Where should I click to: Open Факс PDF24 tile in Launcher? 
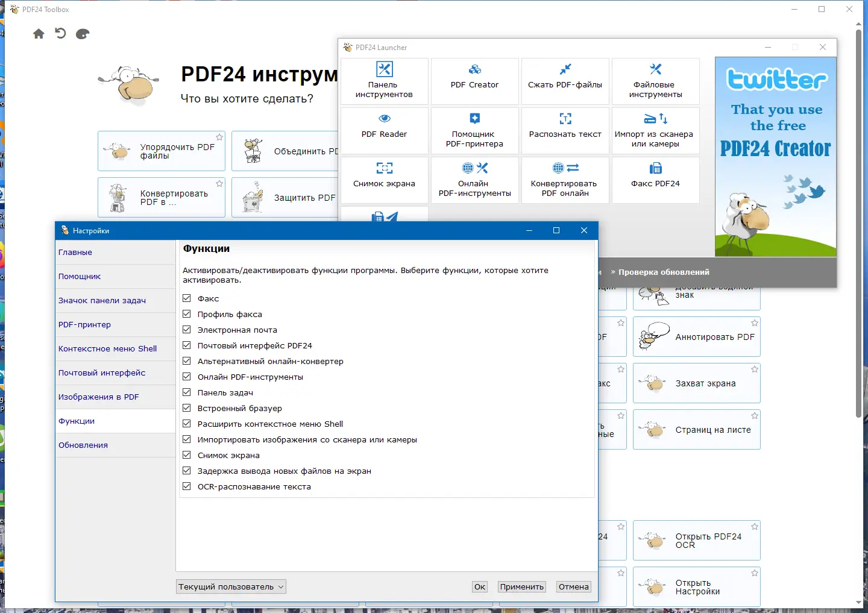pyautogui.click(x=656, y=180)
